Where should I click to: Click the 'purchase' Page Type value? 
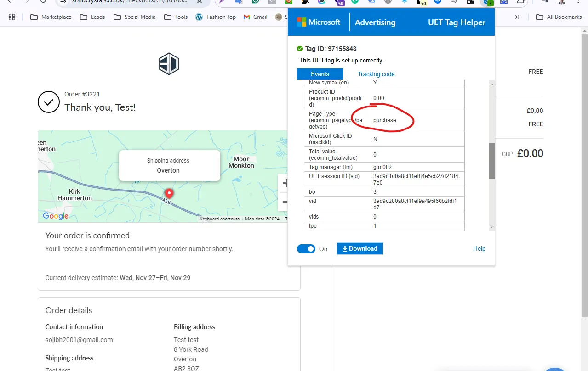[384, 120]
